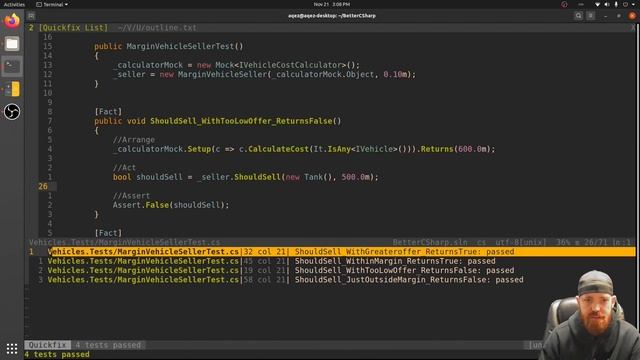Click the _seller = new MarginVehicleSeller line
Viewport: 640px width, 360px height.
[264, 75]
